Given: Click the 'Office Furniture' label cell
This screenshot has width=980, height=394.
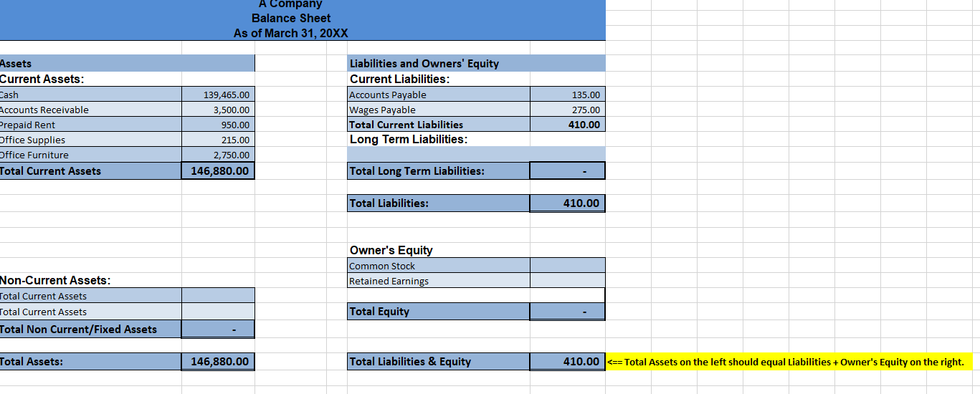Looking at the screenshot, I should [90, 155].
